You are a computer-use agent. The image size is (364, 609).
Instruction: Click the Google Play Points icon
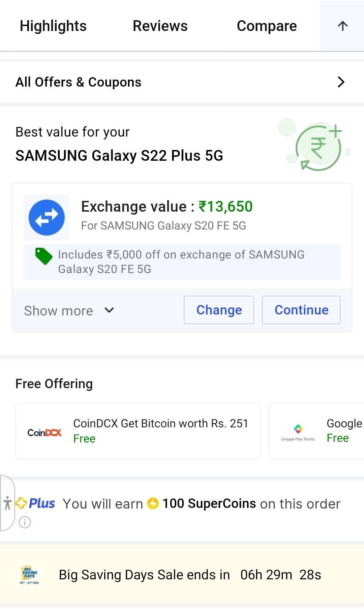click(x=298, y=428)
